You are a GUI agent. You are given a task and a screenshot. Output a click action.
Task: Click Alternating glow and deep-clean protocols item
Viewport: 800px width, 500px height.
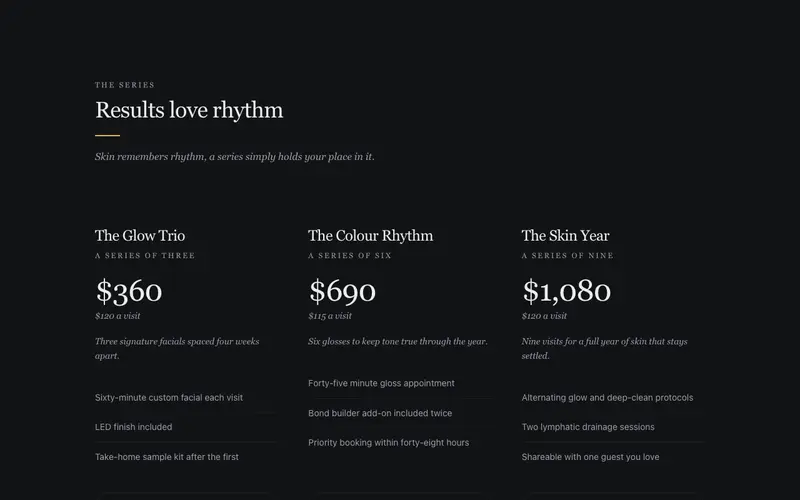[x=607, y=397]
